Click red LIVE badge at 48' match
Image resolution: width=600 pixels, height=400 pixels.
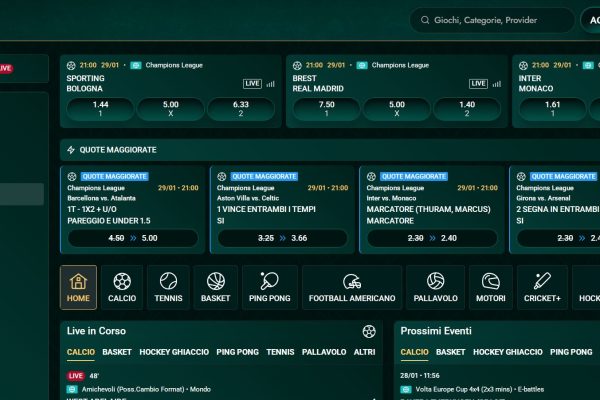75,376
